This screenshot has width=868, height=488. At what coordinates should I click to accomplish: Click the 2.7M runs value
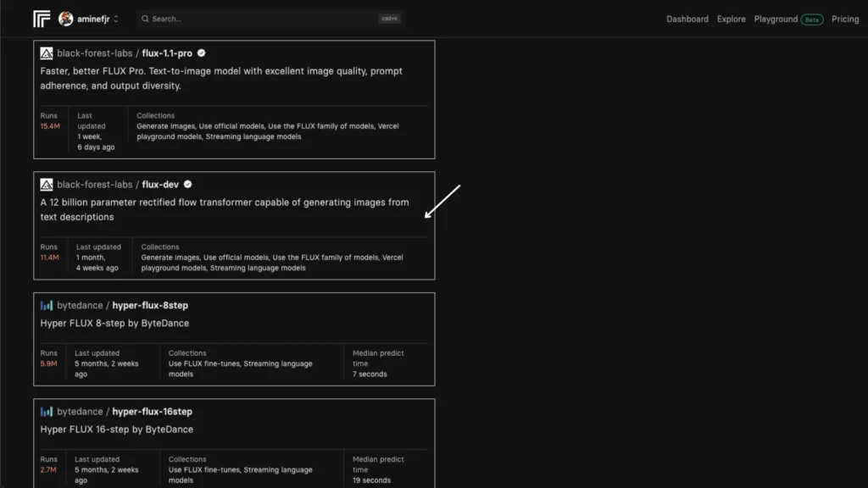coord(48,469)
